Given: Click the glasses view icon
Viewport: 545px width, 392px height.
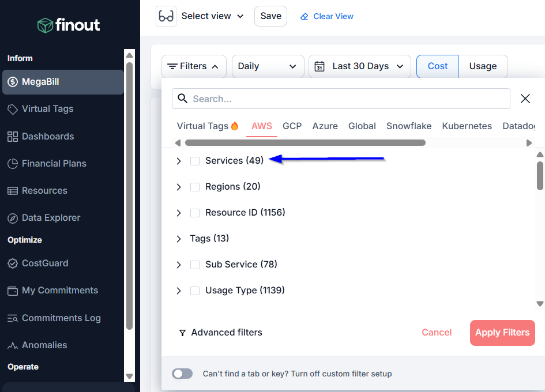Looking at the screenshot, I should [x=166, y=16].
